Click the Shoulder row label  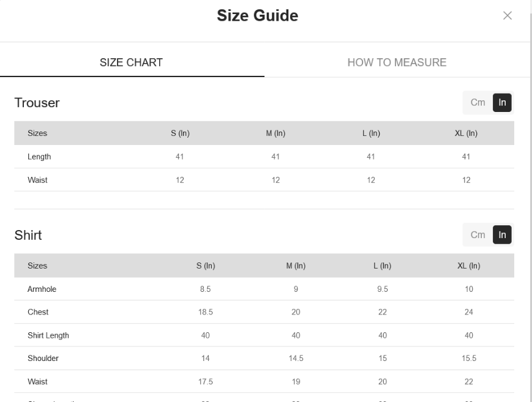(43, 358)
